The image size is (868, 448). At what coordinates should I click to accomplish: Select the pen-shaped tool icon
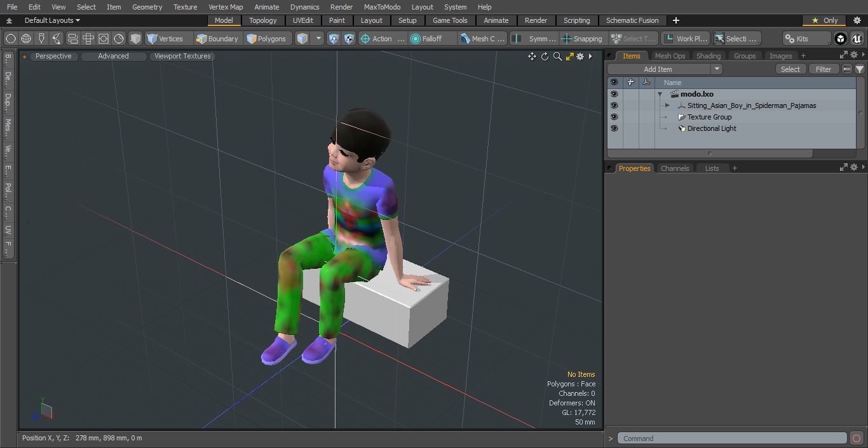(41, 39)
